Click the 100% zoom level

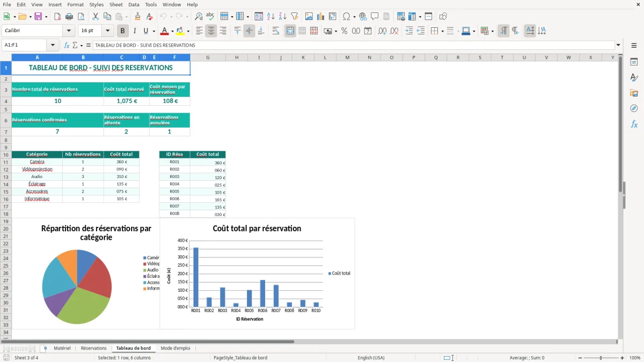[x=635, y=358]
